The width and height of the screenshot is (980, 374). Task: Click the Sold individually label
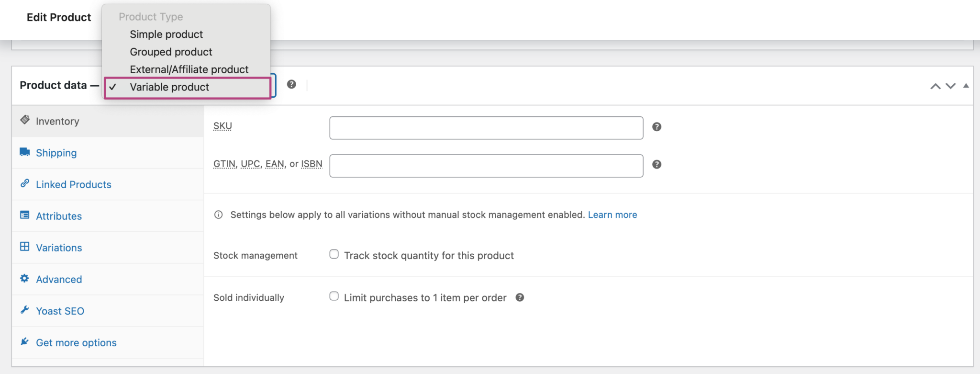(x=249, y=297)
